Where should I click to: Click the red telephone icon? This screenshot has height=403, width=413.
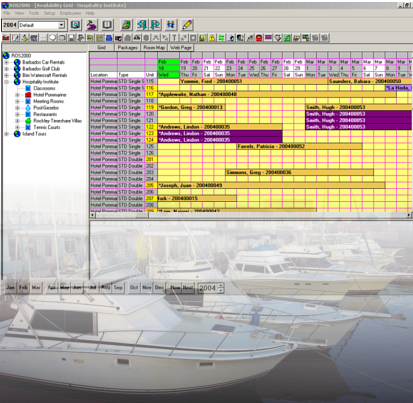click(x=259, y=38)
